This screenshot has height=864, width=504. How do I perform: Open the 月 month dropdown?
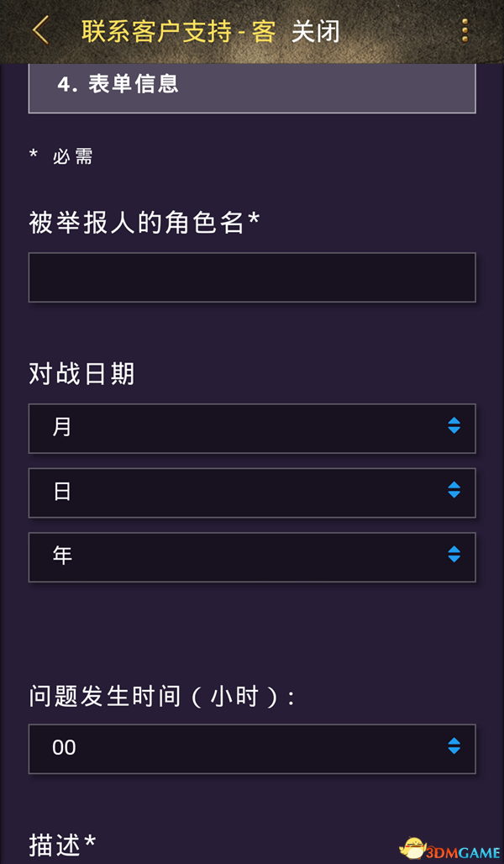252,428
